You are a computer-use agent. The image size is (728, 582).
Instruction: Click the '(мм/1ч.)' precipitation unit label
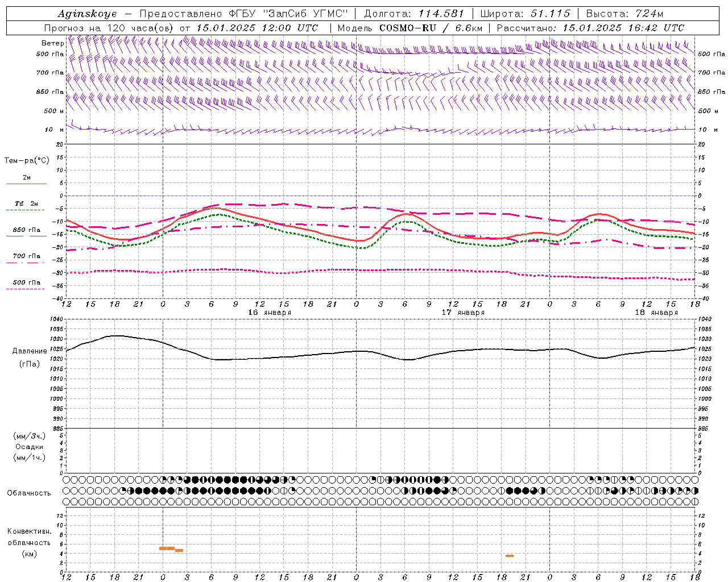pos(30,458)
